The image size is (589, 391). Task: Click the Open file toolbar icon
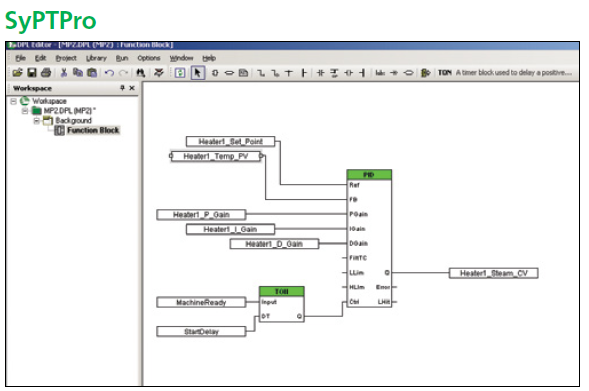[17, 72]
